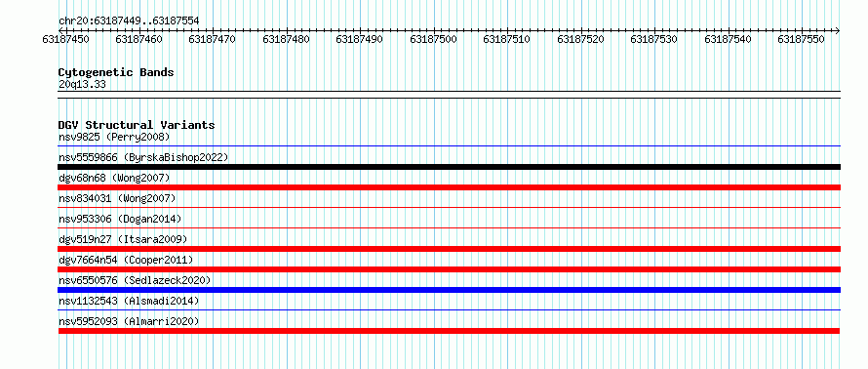Click the thin blue nsv9825 variant line
The height and width of the screenshot is (369, 868).
coord(449,146)
